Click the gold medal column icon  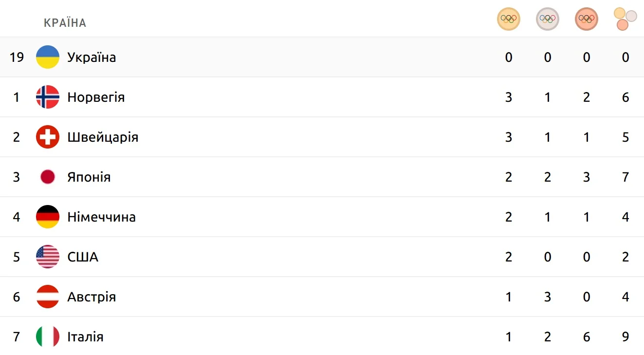(x=509, y=19)
